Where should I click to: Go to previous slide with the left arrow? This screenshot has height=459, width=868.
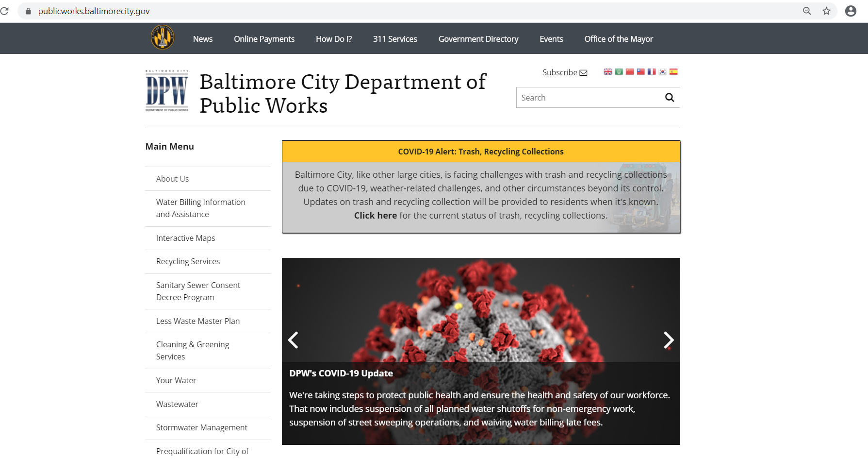point(293,340)
